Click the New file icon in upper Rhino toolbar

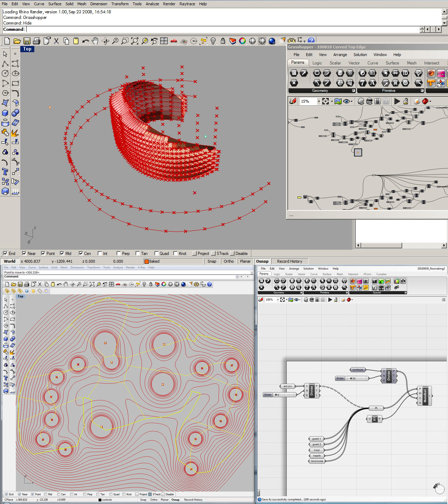pos(7,41)
